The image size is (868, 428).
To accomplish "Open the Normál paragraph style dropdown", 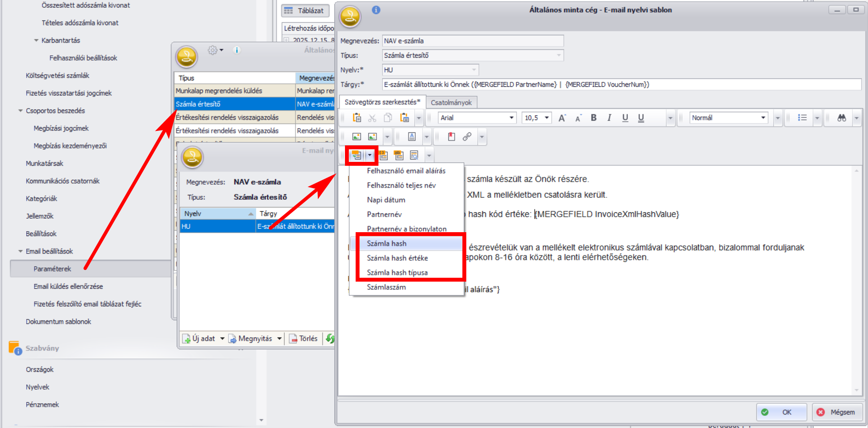I will [763, 118].
